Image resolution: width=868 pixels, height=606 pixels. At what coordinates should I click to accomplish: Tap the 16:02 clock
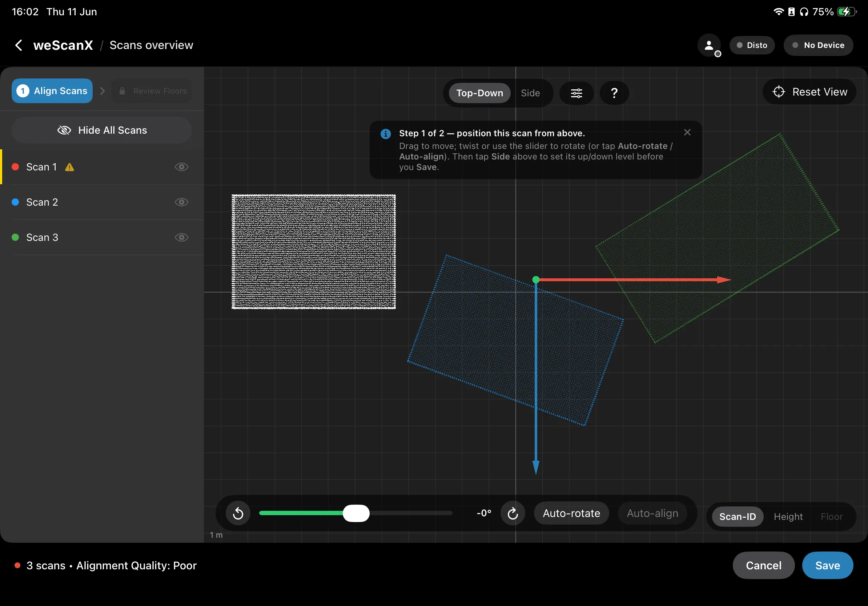coord(25,12)
